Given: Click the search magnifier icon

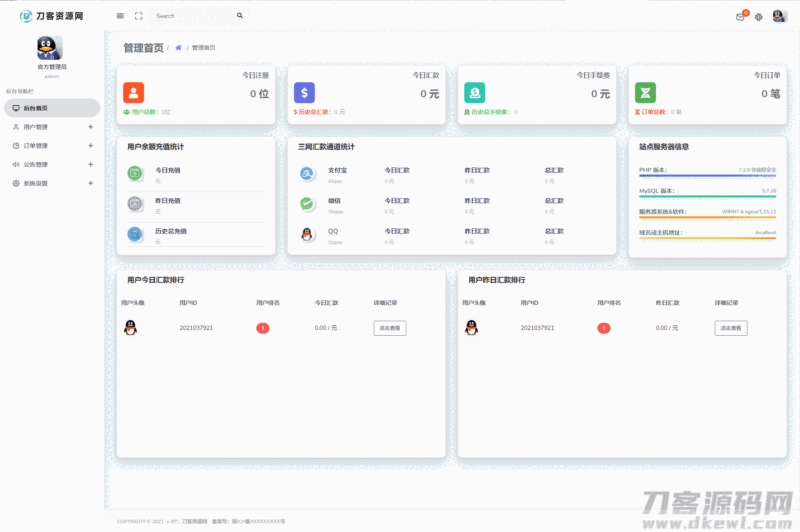Looking at the screenshot, I should (x=240, y=15).
